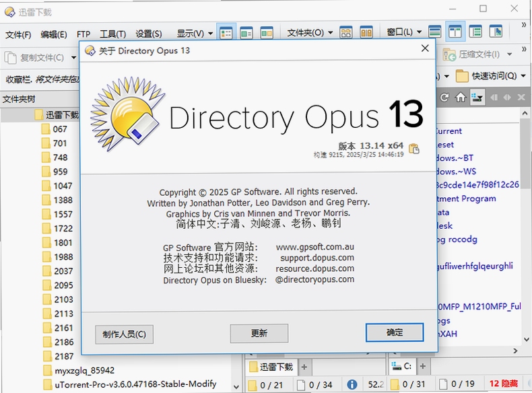The image size is (532, 393).
Task: Add a new tab next to 迅雷下载
Action: 304,367
